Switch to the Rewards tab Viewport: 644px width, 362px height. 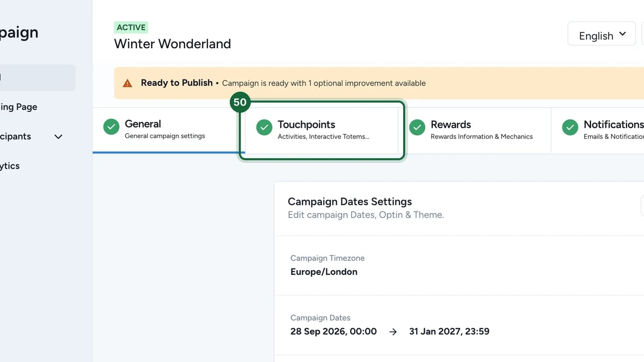coord(475,130)
